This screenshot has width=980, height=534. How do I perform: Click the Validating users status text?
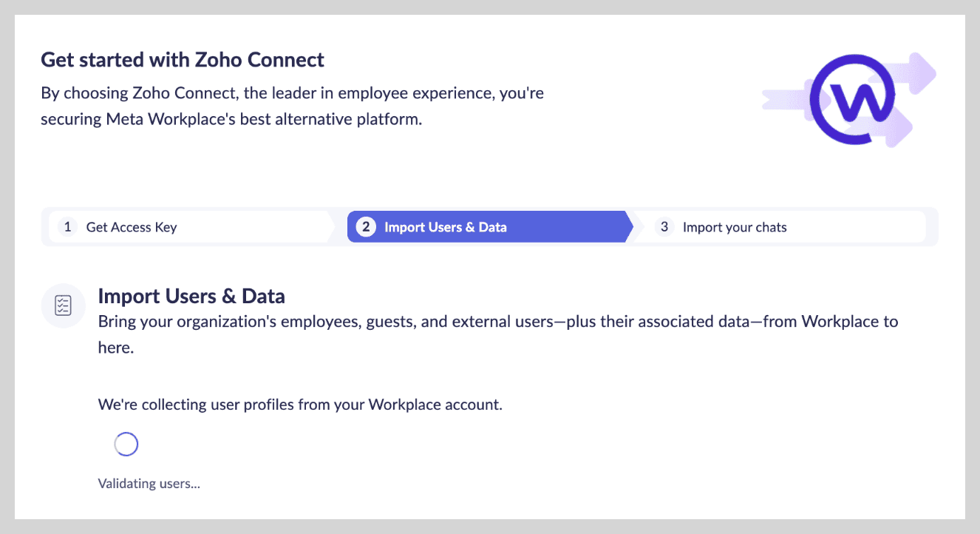149,484
